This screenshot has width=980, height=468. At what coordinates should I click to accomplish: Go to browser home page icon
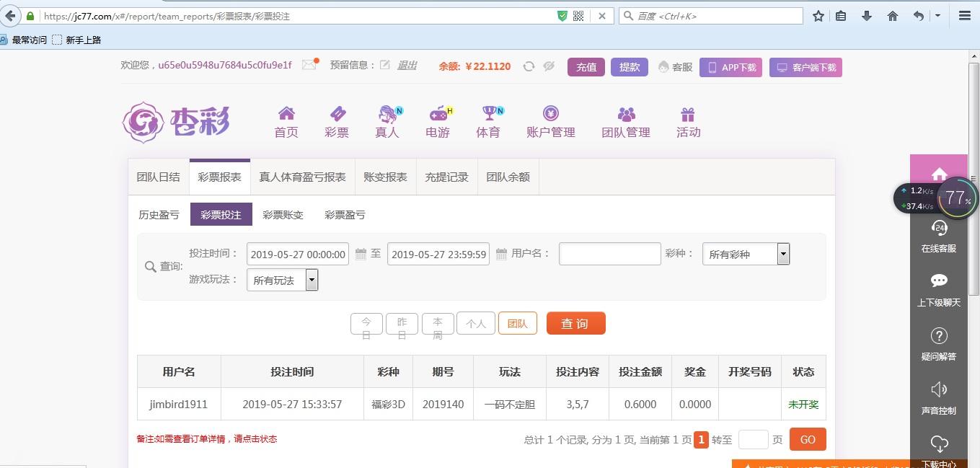893,16
